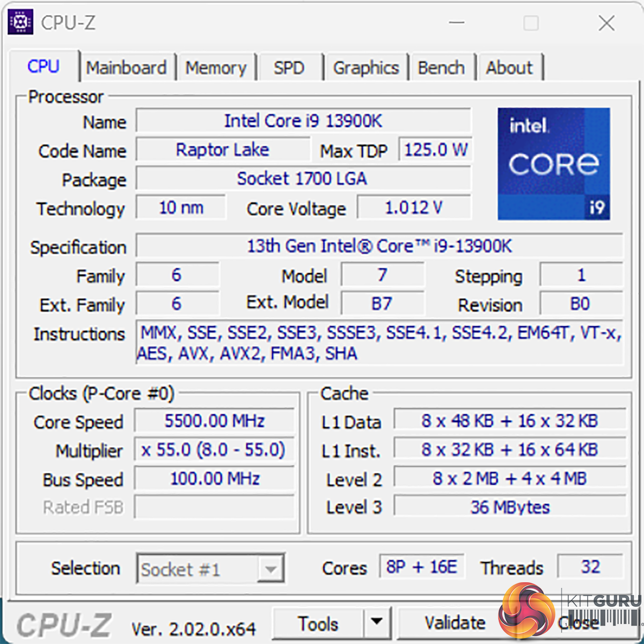Click the 8P + 16E cores value
Screen dimensions: 644x644
point(422,567)
